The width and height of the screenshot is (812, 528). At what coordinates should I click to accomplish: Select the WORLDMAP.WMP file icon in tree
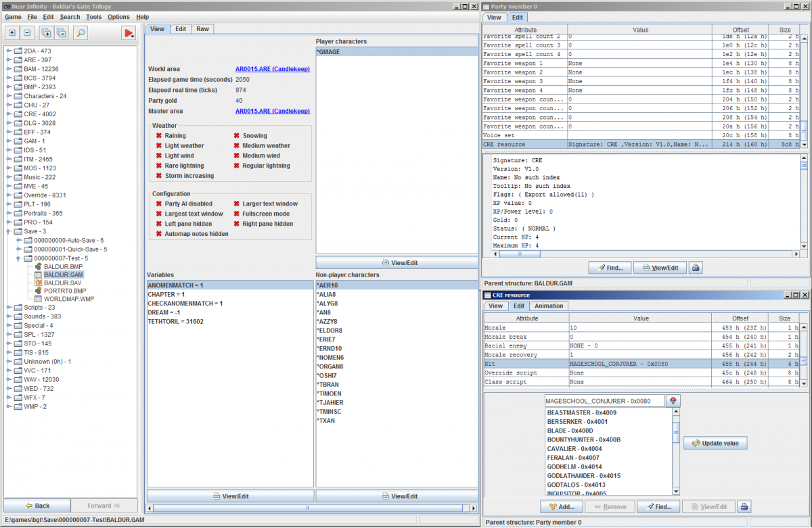pos(38,299)
